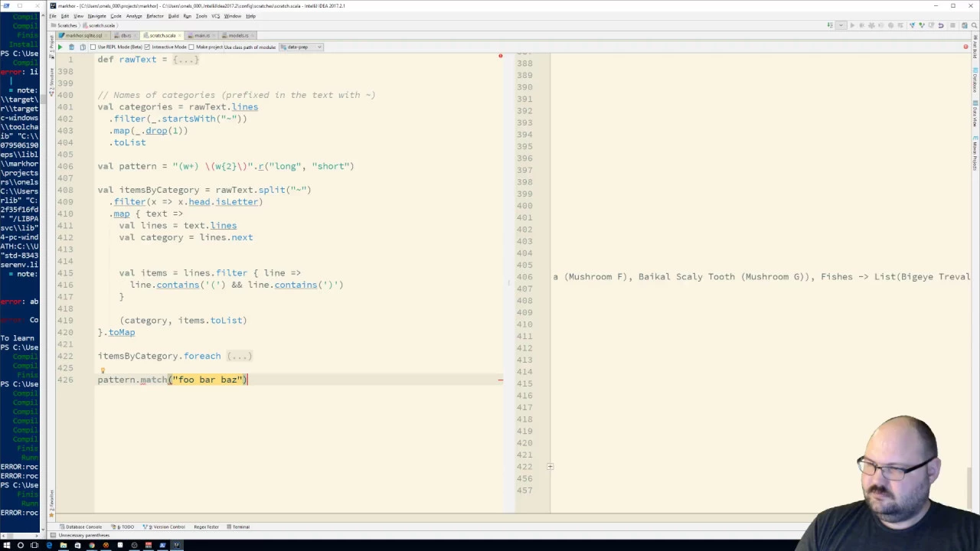This screenshot has width=980, height=551.
Task: Open Task View on taskbar
Action: [x=34, y=545]
